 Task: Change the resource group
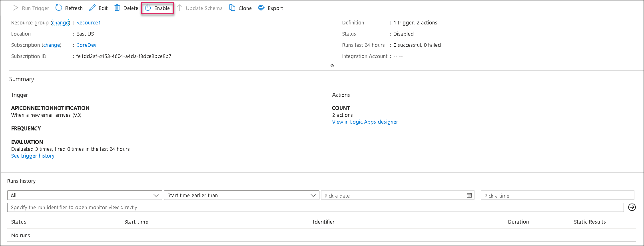pyautogui.click(x=60, y=23)
